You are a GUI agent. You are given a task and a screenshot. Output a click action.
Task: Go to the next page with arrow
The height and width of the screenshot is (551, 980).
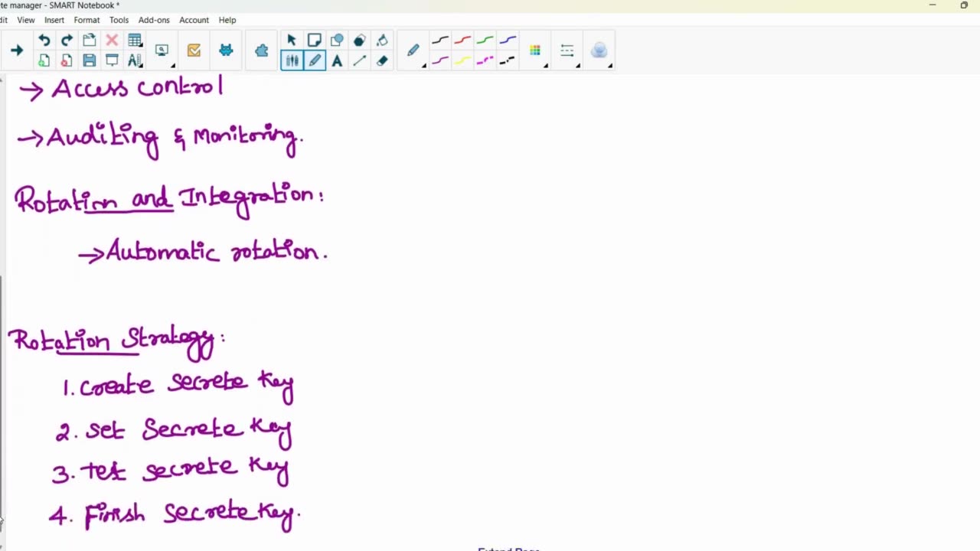click(17, 51)
